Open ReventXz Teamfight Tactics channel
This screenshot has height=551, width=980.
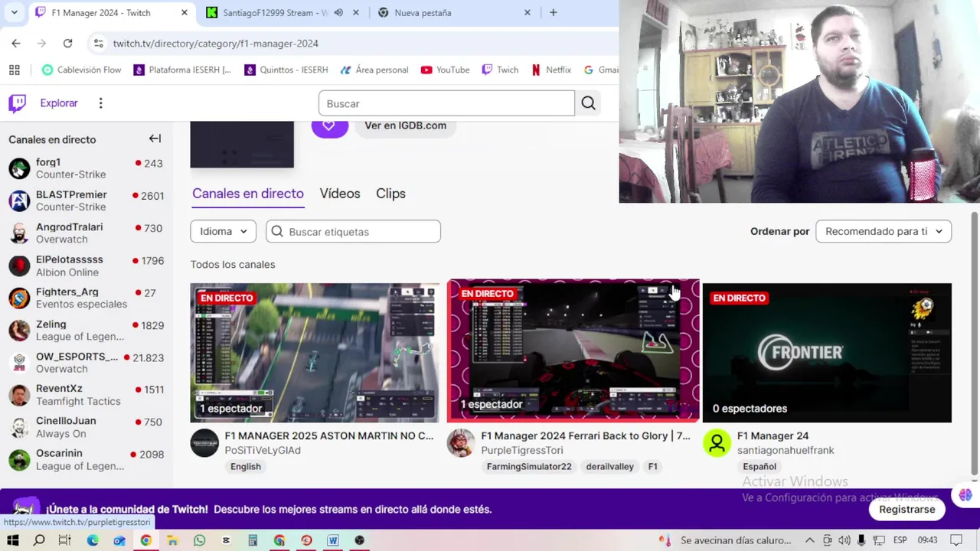[x=86, y=395]
